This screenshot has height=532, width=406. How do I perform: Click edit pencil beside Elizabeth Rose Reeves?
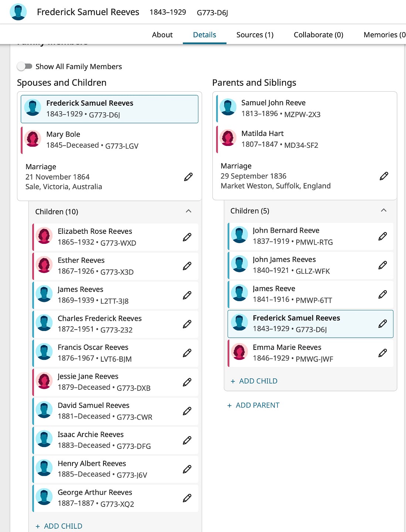click(187, 237)
